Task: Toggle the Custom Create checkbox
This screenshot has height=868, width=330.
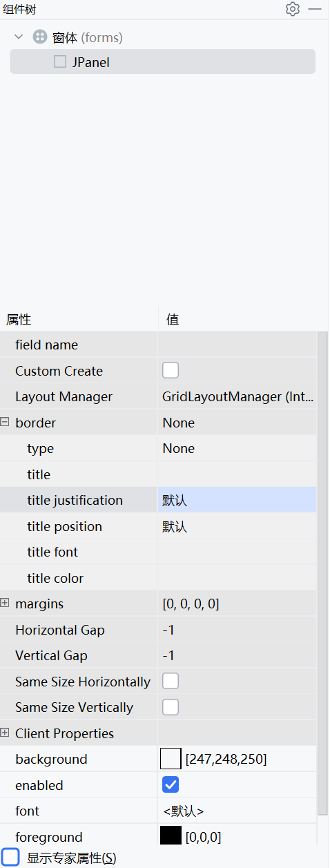Action: pyautogui.click(x=171, y=370)
